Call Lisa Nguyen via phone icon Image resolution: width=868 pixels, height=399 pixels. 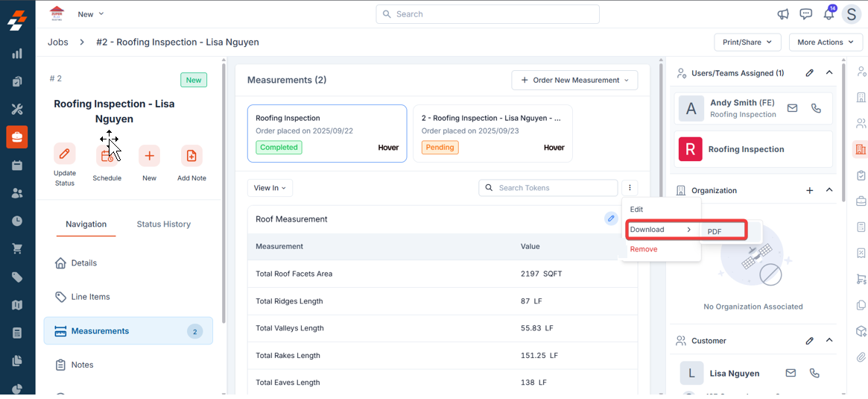(814, 373)
